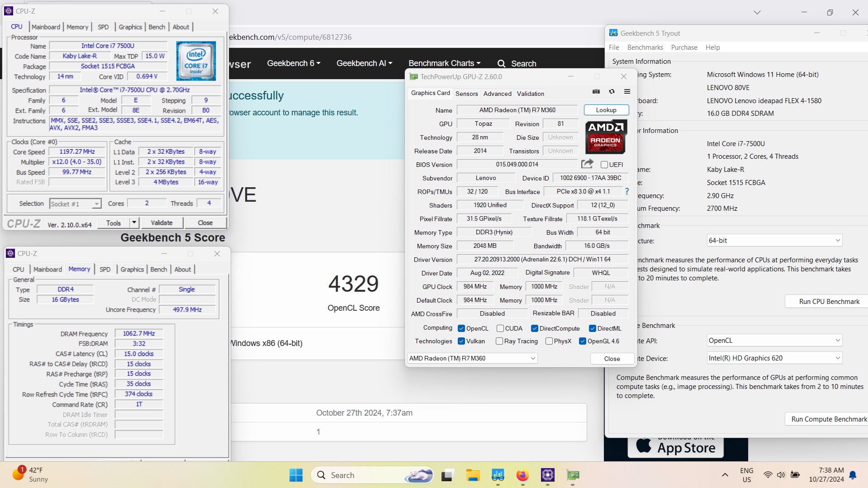Click the battery status icon
Image resolution: width=868 pixels, height=488 pixels.
pyautogui.click(x=795, y=475)
